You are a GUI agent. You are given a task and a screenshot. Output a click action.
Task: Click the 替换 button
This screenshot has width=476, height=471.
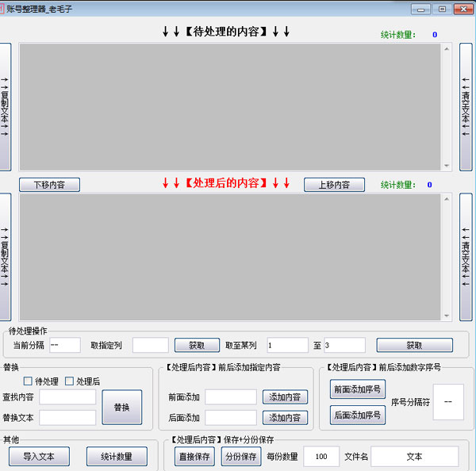(121, 407)
